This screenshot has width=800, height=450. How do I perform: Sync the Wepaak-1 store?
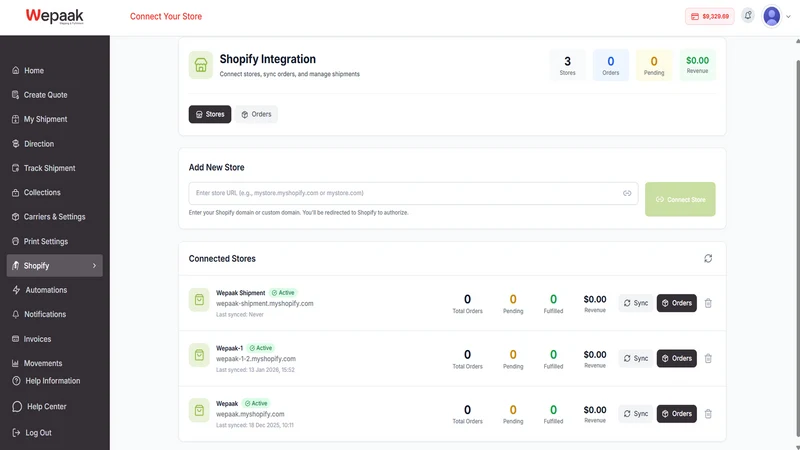click(636, 358)
